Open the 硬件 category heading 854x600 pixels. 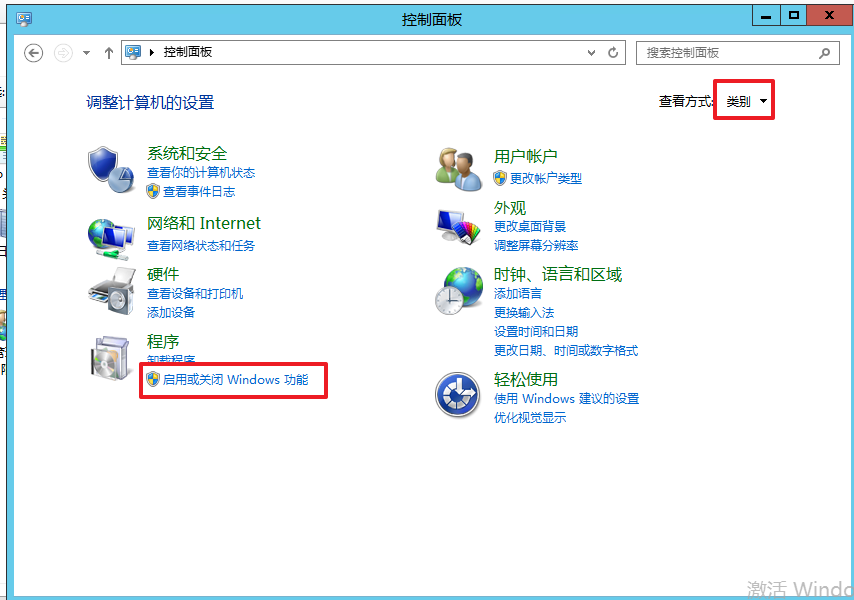(163, 274)
